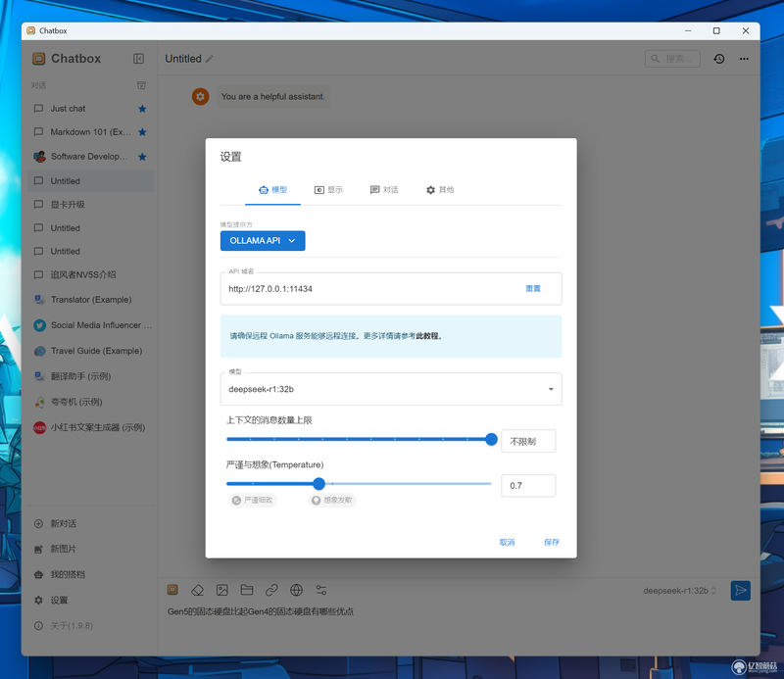Screen dimensions: 784x679
Task: Open the 追风者NV5S介绍 conversation
Action: [90, 274]
